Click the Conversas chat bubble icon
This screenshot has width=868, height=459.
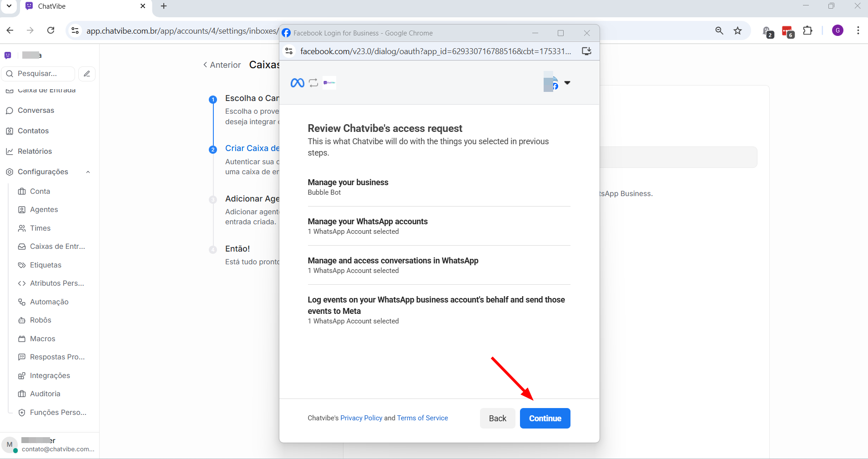10,111
